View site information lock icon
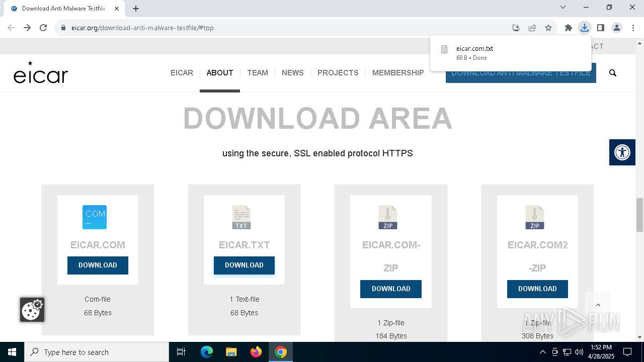This screenshot has width=644, height=362. [63, 28]
